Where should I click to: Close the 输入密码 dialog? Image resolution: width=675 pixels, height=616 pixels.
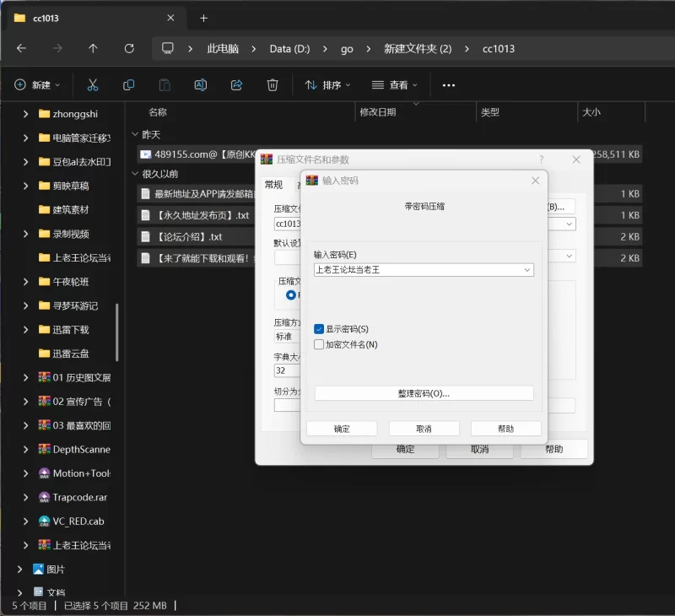point(535,181)
